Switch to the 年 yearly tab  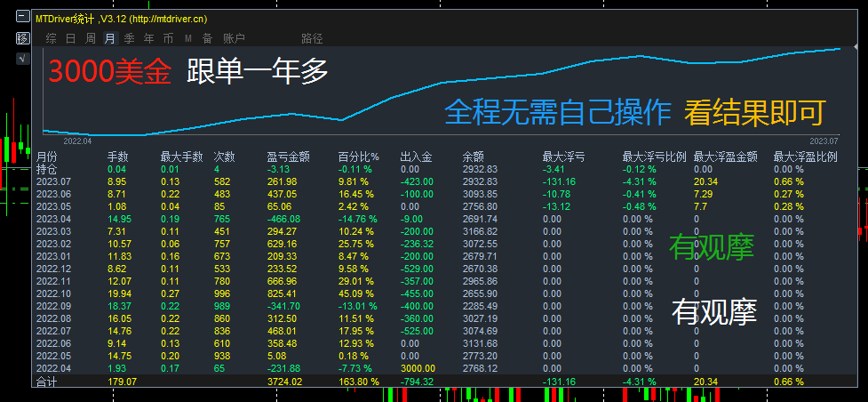[149, 38]
